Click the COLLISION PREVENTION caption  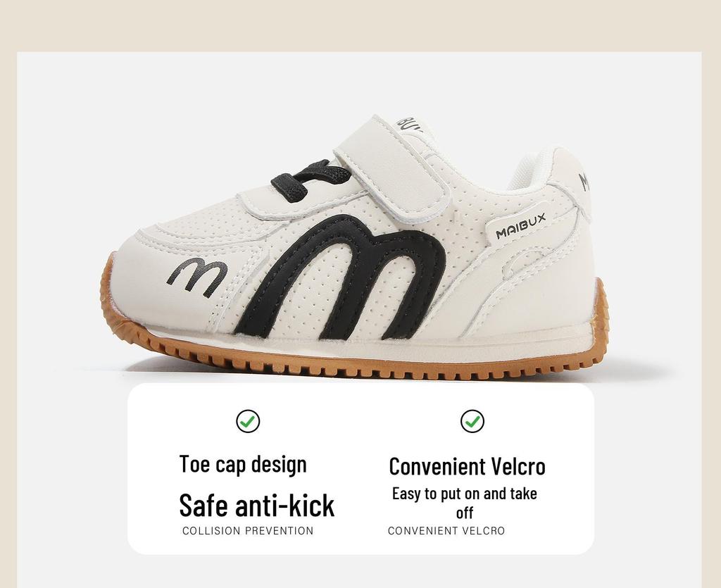[248, 530]
